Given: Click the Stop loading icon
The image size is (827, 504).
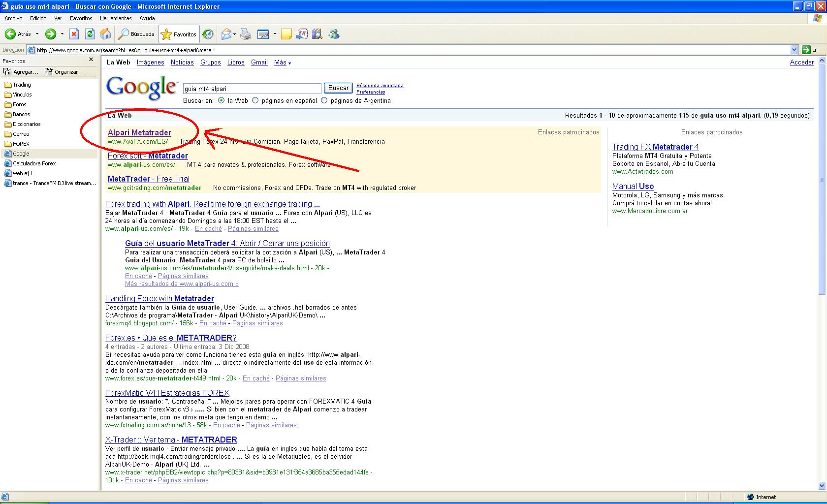Looking at the screenshot, I should (x=74, y=34).
